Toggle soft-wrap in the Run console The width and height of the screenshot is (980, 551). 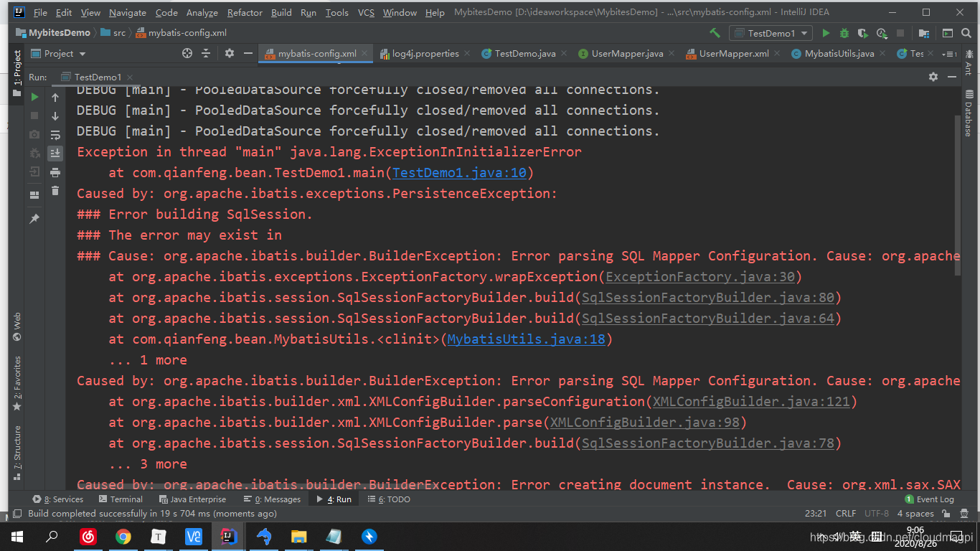[x=55, y=135]
